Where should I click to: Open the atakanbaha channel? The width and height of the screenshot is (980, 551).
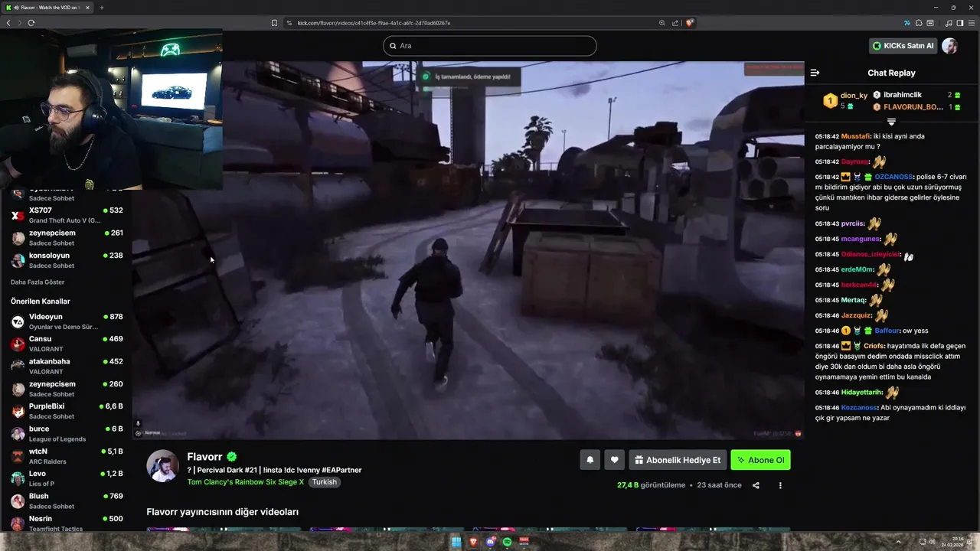pyautogui.click(x=67, y=366)
